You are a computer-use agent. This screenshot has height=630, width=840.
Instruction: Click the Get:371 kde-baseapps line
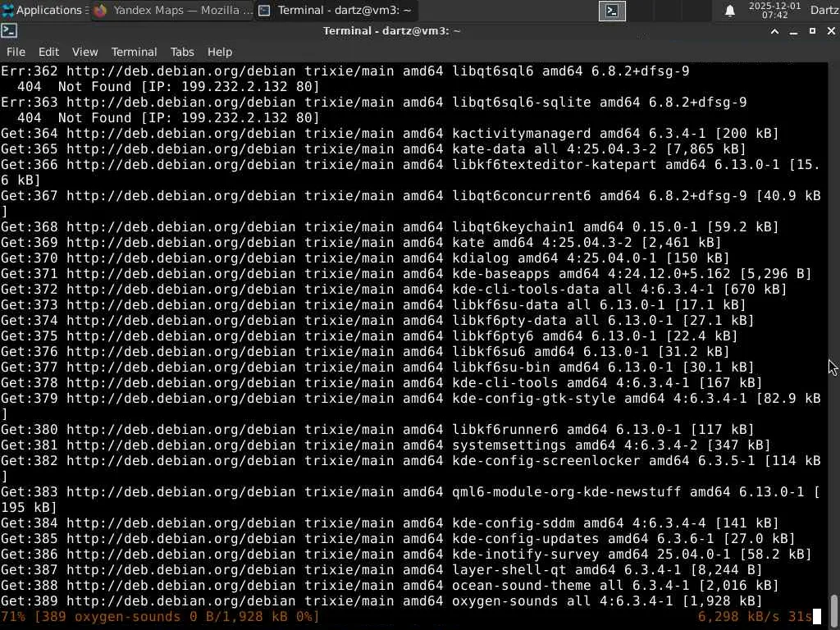point(406,273)
